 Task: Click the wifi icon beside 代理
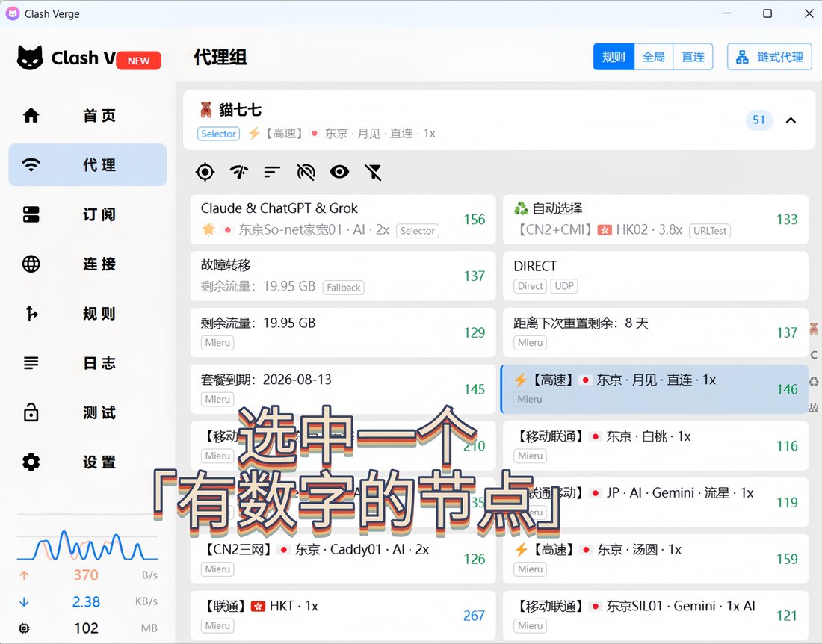click(31, 165)
